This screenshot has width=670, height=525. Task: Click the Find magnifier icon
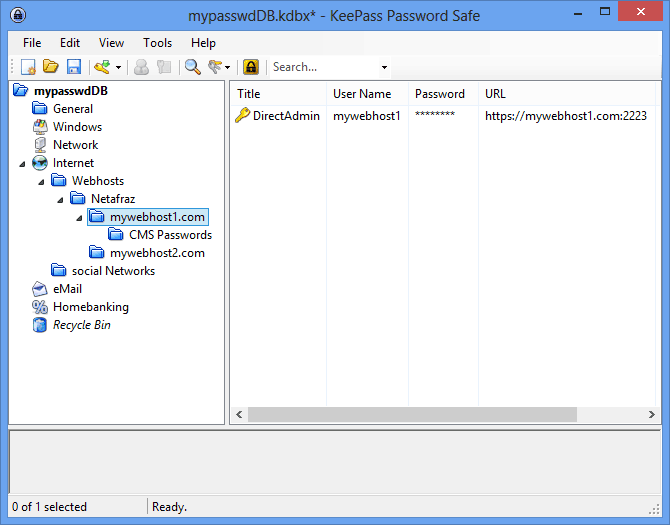193,67
